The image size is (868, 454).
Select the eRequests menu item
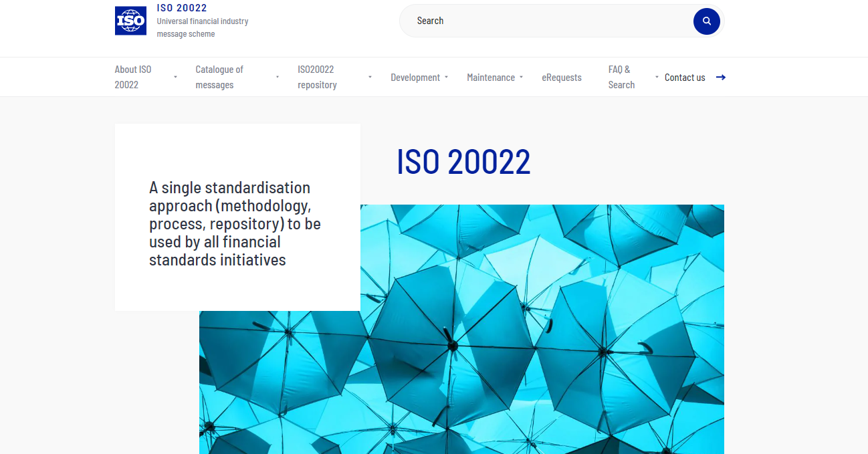[x=562, y=77]
